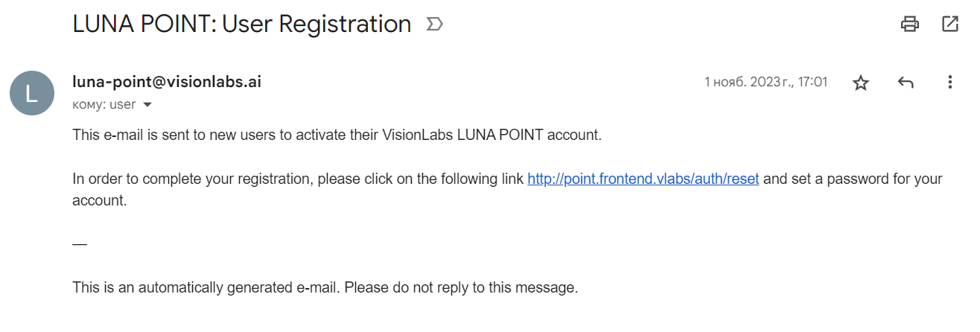Click the "кому: user" recipient label

tap(104, 105)
